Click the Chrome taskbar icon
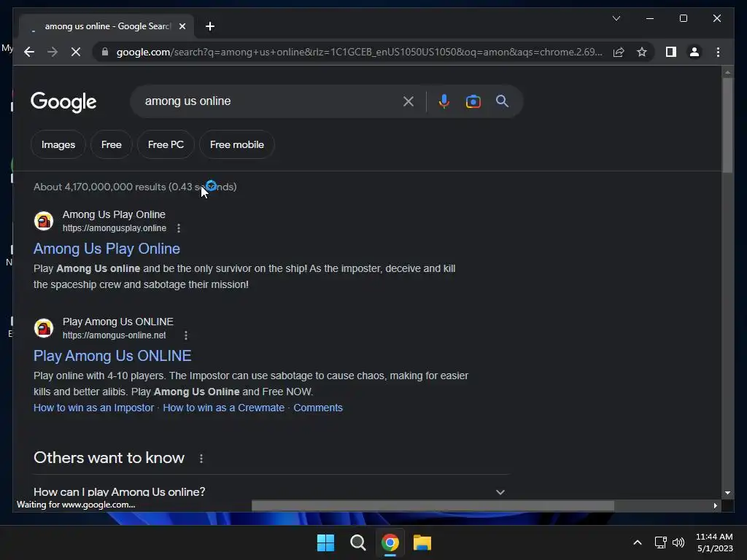The width and height of the screenshot is (747, 560). click(390, 542)
